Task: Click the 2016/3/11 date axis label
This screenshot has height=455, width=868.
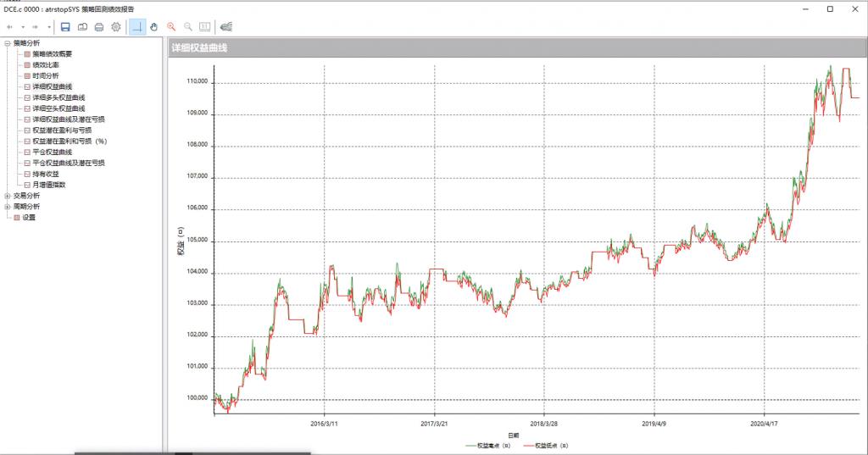Action: coord(324,424)
